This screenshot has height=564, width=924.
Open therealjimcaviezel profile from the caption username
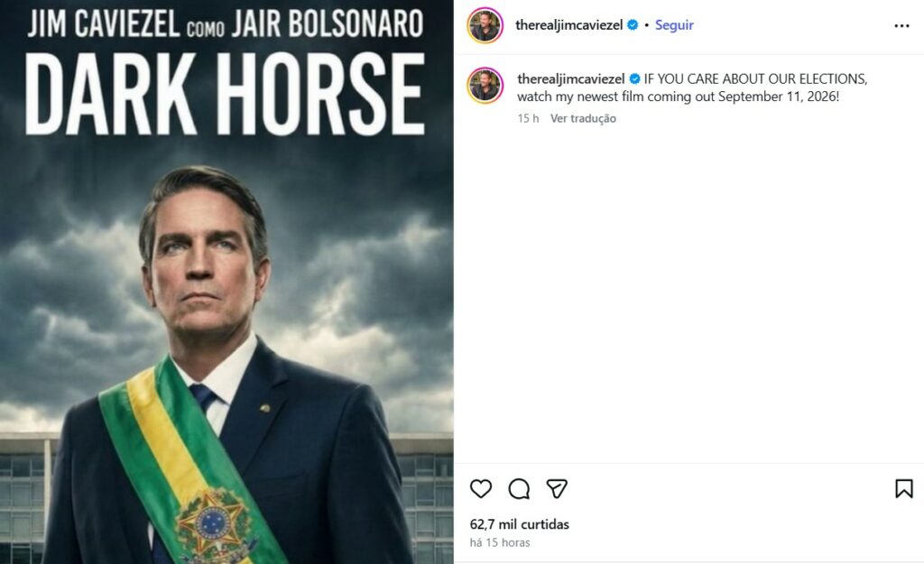tap(570, 79)
